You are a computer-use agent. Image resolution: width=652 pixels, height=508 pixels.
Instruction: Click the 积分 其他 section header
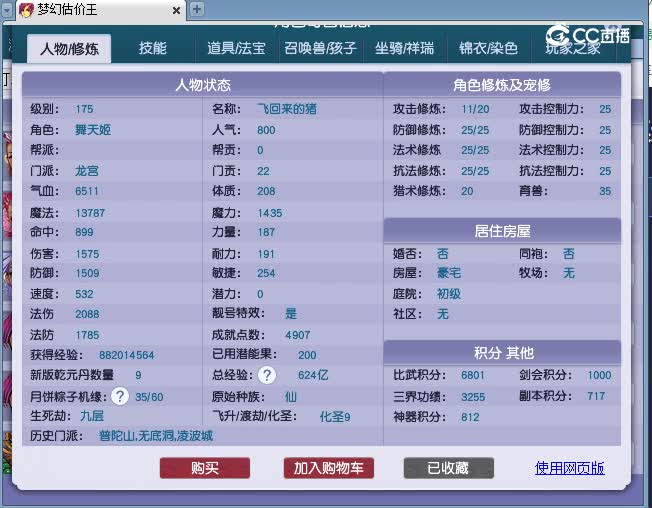pos(503,353)
